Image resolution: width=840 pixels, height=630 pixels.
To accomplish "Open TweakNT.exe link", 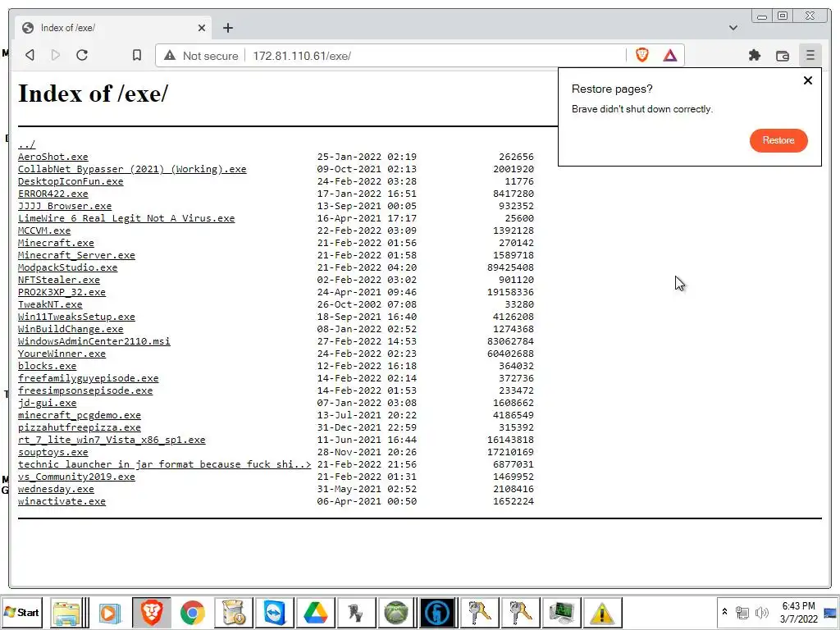I will coord(50,305).
